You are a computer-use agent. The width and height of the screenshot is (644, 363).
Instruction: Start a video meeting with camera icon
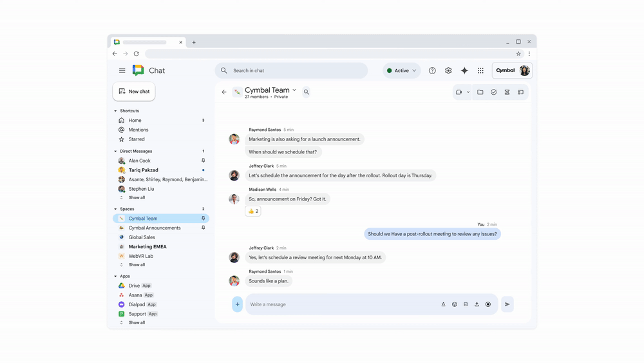[459, 92]
